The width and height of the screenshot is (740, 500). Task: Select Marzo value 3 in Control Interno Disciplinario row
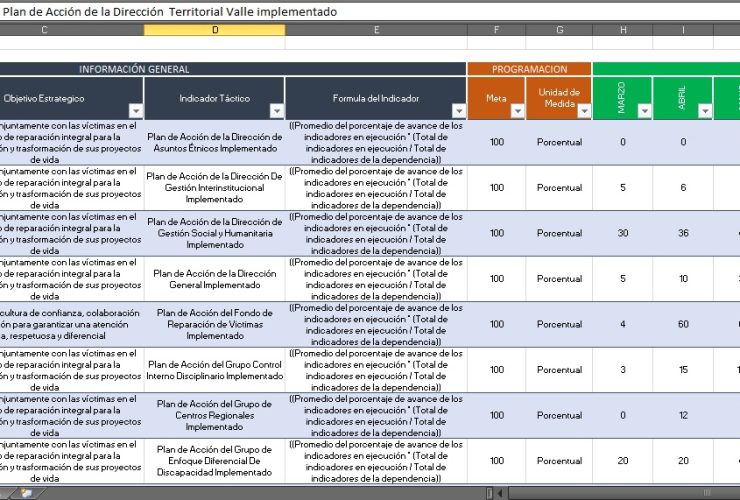pyautogui.click(x=623, y=370)
